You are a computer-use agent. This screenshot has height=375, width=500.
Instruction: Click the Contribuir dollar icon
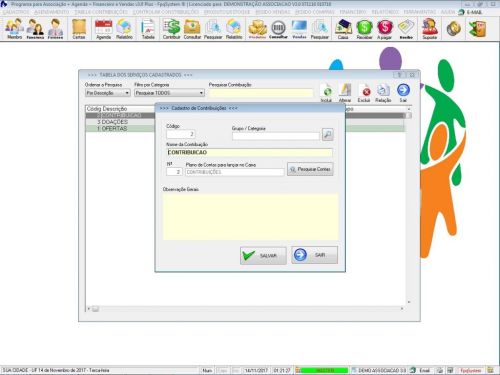click(x=171, y=29)
